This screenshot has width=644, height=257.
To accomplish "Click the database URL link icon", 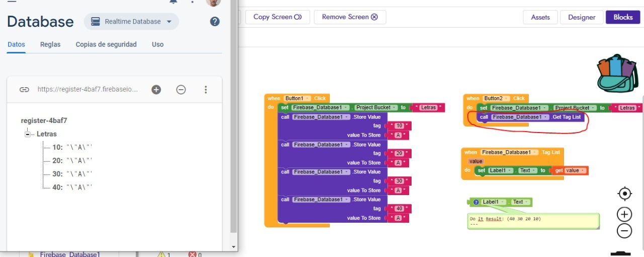I will point(24,90).
